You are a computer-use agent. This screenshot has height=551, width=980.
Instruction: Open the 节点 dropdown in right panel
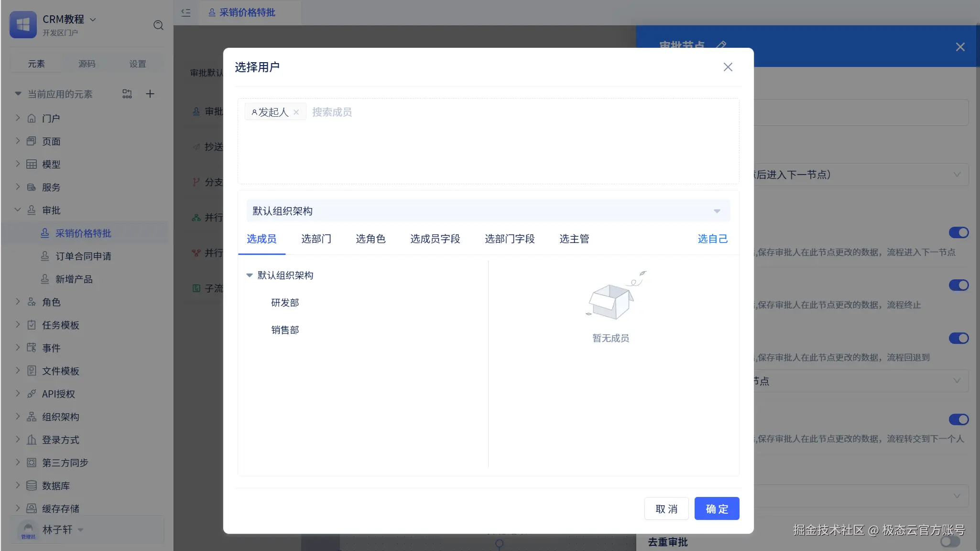[861, 381]
